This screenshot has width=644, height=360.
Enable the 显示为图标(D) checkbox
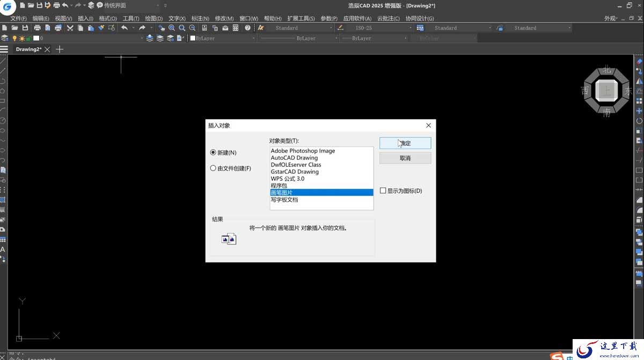tap(383, 191)
